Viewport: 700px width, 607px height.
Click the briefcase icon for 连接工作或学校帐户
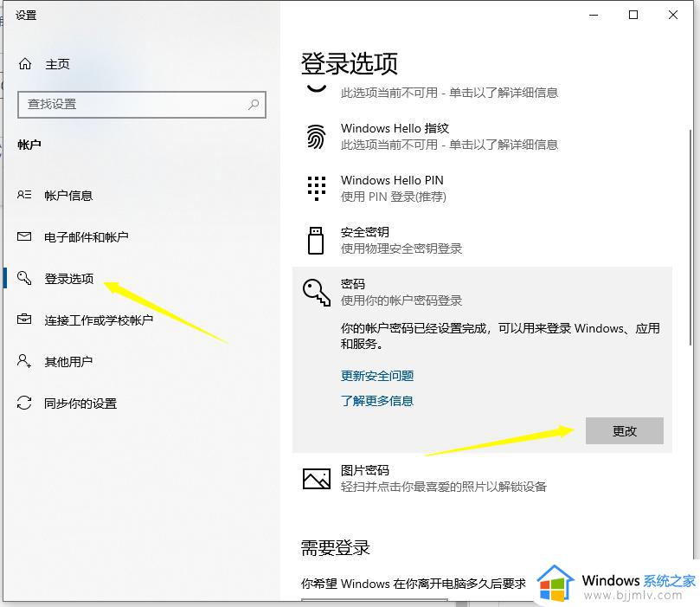point(24,319)
